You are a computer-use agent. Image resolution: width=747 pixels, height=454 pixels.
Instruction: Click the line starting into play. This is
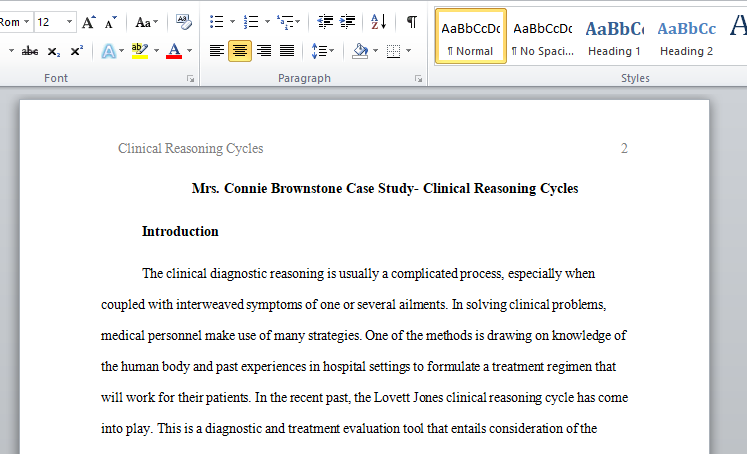[x=349, y=428]
